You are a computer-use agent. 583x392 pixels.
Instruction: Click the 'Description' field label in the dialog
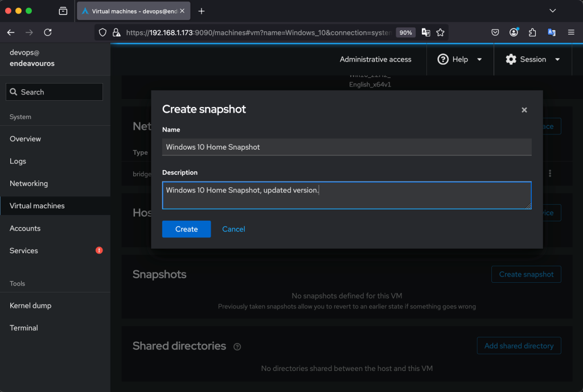point(180,172)
